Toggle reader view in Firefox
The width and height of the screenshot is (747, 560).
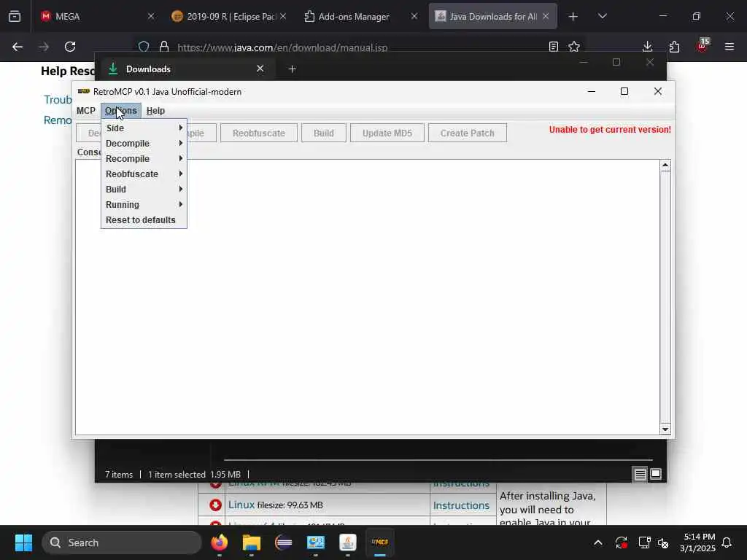click(553, 47)
